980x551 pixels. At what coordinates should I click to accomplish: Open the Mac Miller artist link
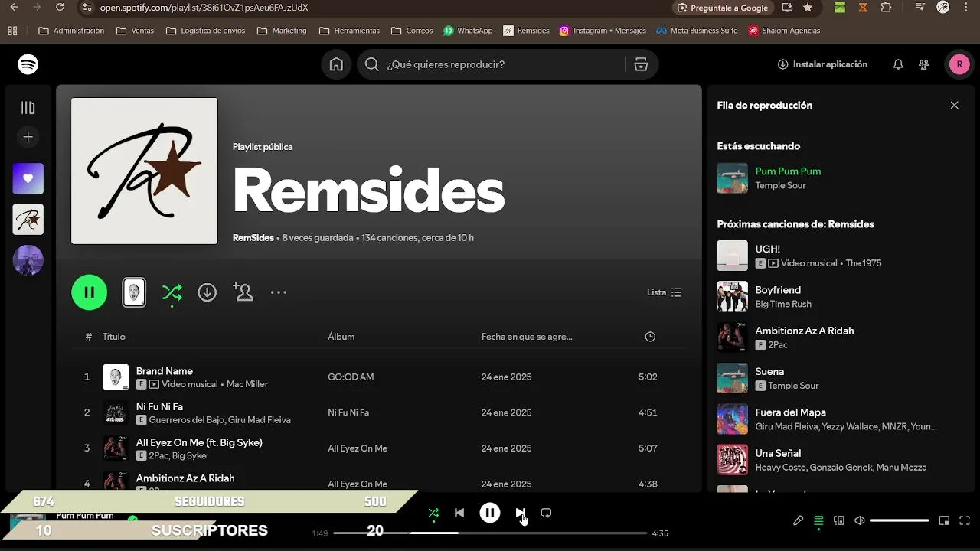[x=247, y=384]
